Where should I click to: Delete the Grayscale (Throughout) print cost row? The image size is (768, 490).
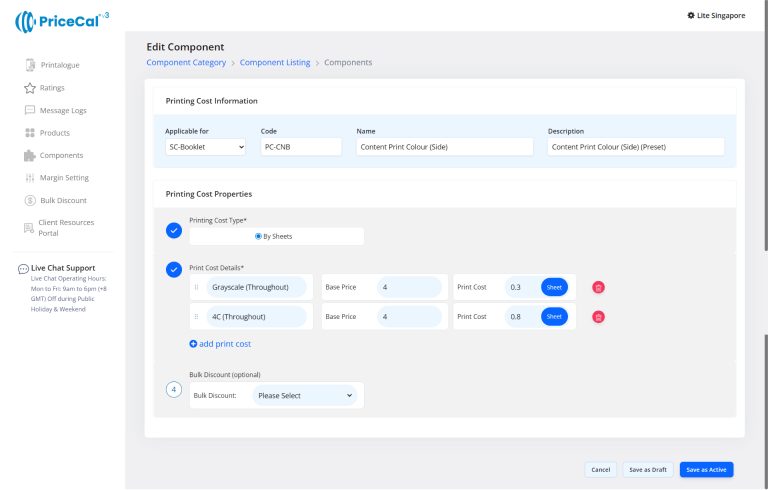(598, 287)
